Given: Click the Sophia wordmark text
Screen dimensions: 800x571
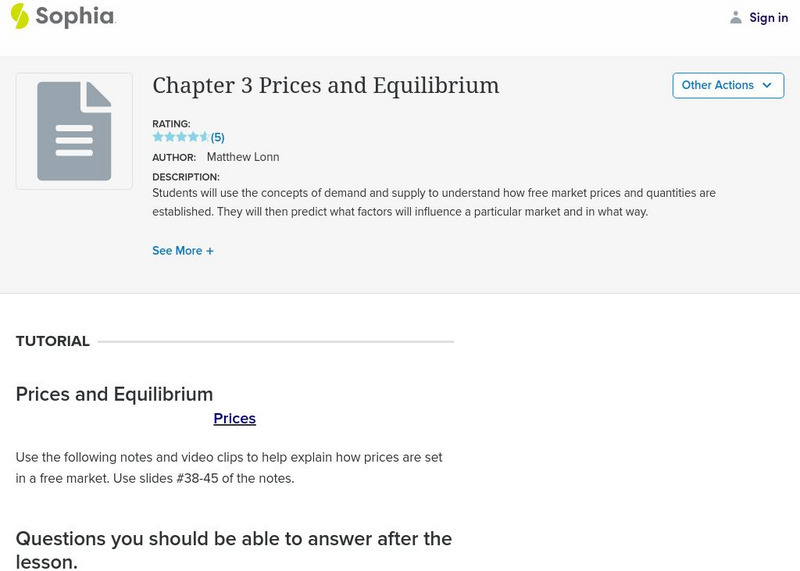Looking at the screenshot, I should click(x=75, y=16).
